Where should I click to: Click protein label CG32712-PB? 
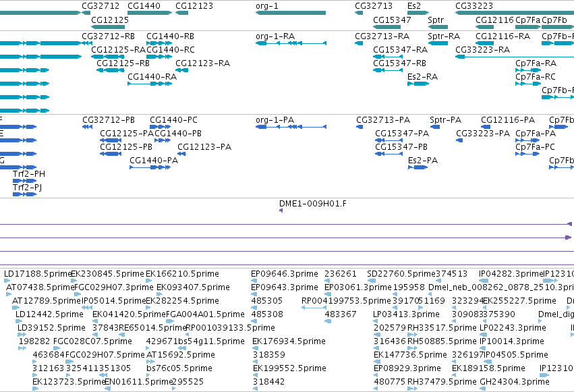109,120
